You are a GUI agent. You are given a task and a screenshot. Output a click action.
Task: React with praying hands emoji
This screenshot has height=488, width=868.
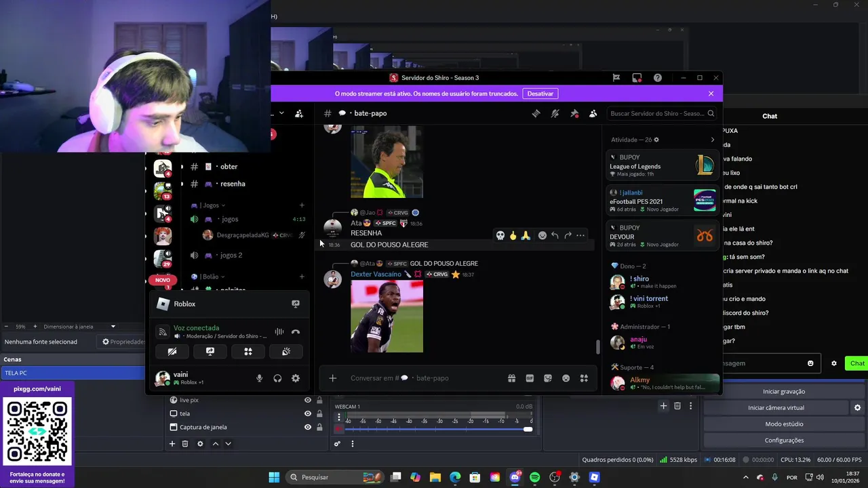tap(526, 235)
